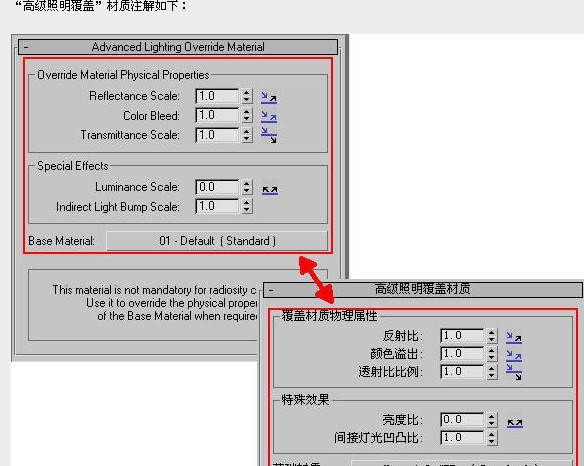Click the Indirect Light Bump Scale label

pyautogui.click(x=118, y=207)
